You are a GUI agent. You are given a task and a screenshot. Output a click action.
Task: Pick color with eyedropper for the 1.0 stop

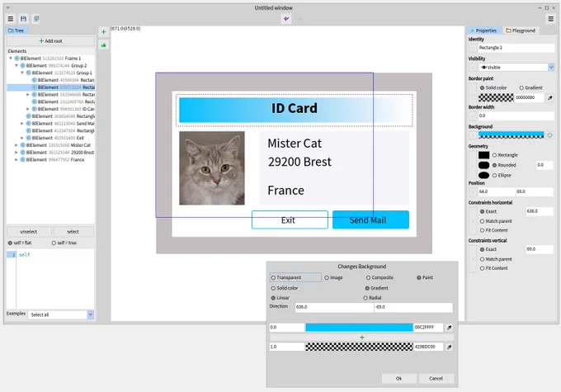[450, 347]
